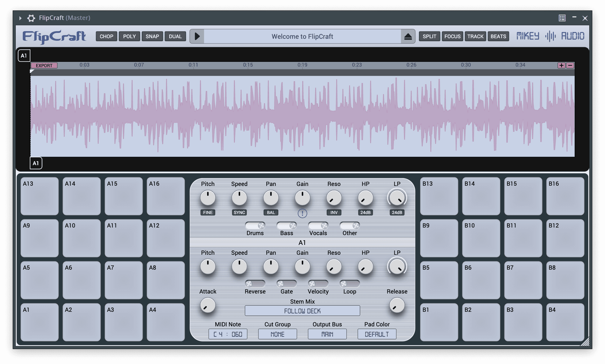
Task: Trigger pad B13
Action: point(439,196)
